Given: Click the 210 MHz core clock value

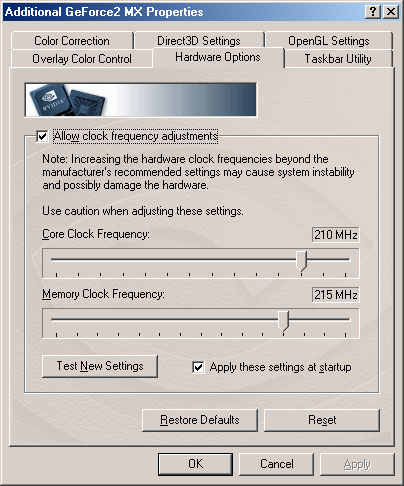Looking at the screenshot, I should [336, 235].
